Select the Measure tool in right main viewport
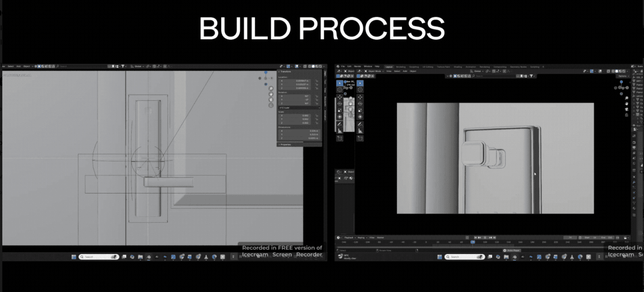Image resolution: width=644 pixels, height=292 pixels. pyautogui.click(x=360, y=131)
